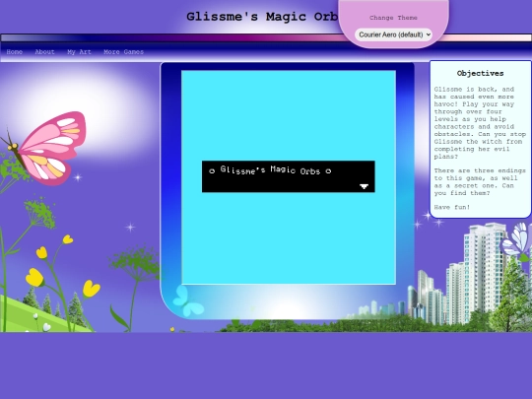The image size is (532, 399).
Task: Click the Glissme's Magic Orbs page title
Action: [262, 17]
